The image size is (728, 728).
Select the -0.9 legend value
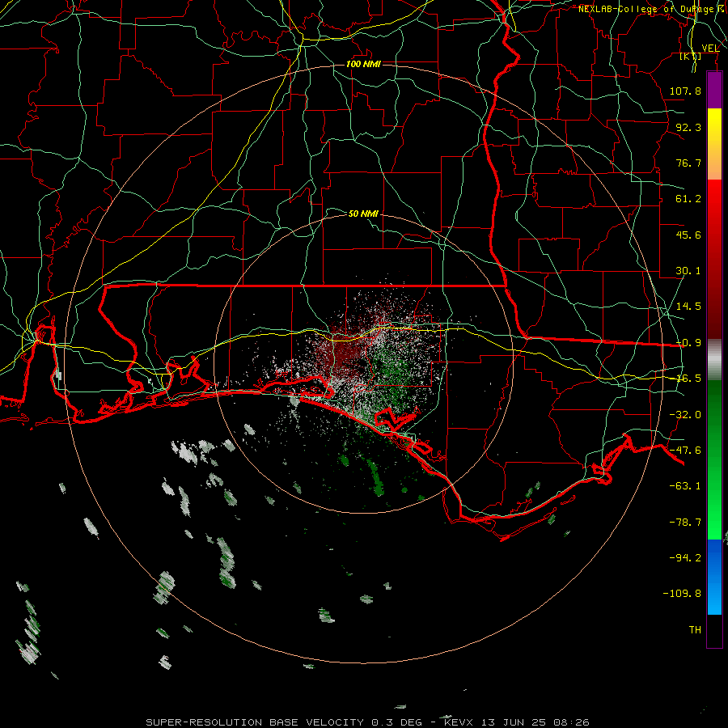tap(688, 343)
